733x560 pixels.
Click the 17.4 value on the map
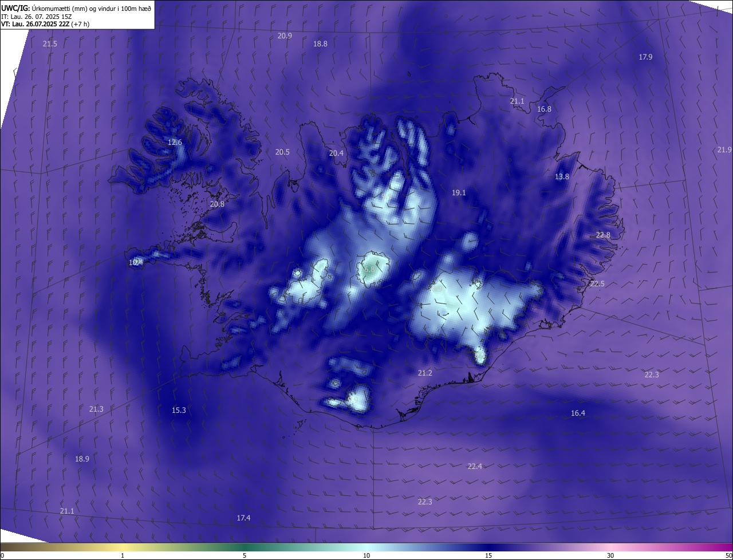point(243,518)
